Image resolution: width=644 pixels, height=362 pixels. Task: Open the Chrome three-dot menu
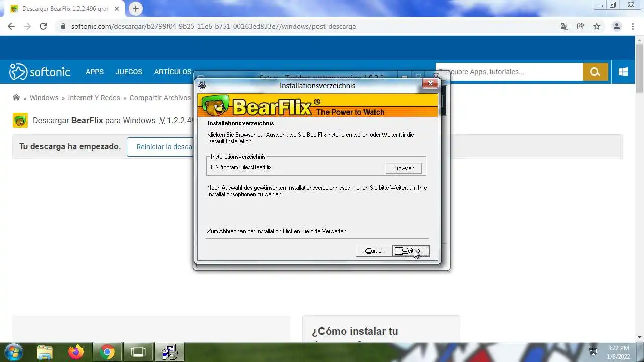(632, 26)
